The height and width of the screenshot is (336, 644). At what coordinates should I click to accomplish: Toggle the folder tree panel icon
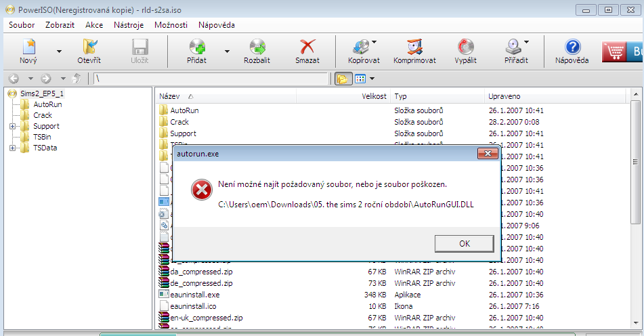343,79
